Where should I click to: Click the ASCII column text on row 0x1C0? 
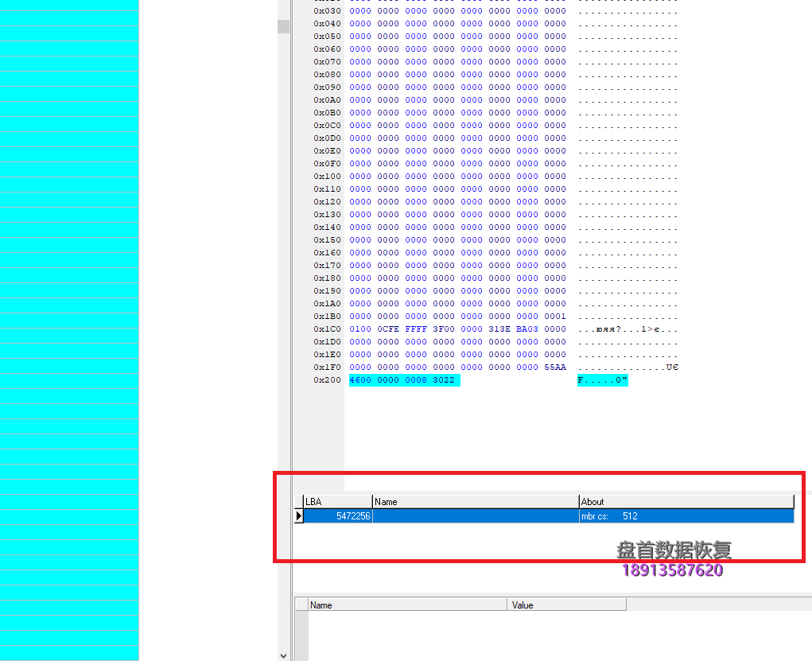coord(627,329)
